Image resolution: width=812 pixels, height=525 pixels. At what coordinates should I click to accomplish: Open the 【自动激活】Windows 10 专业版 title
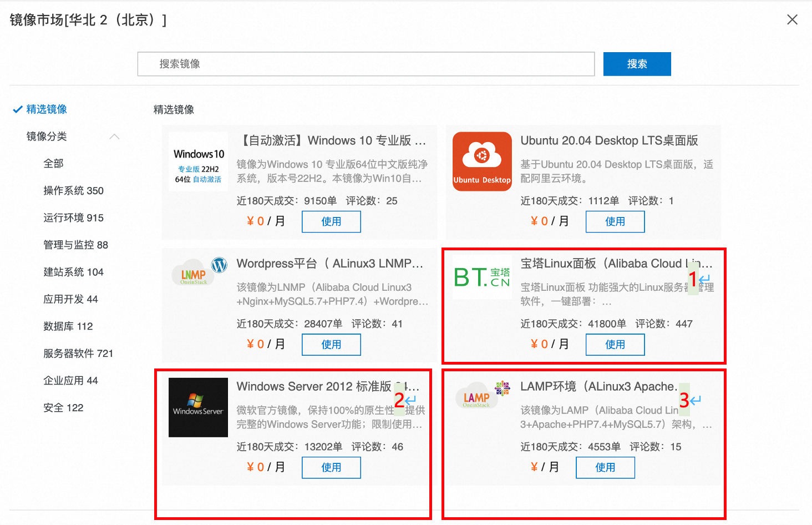tap(332, 141)
